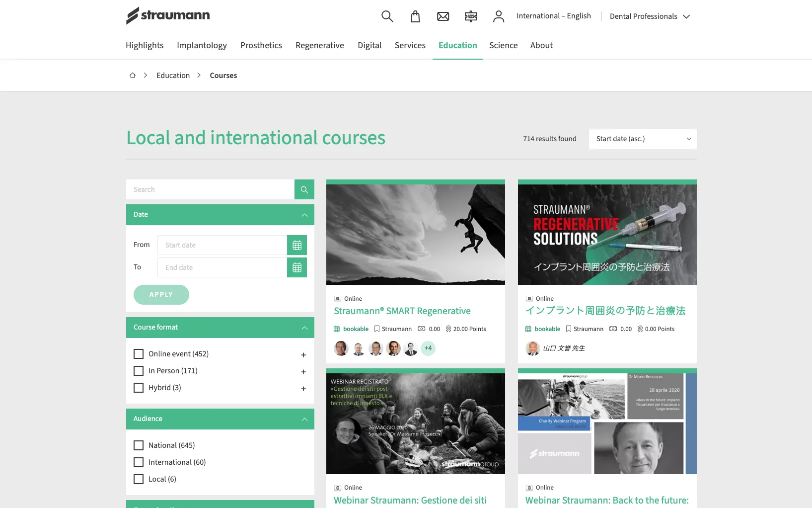
Task: Open the Regenerative menu
Action: (x=320, y=45)
